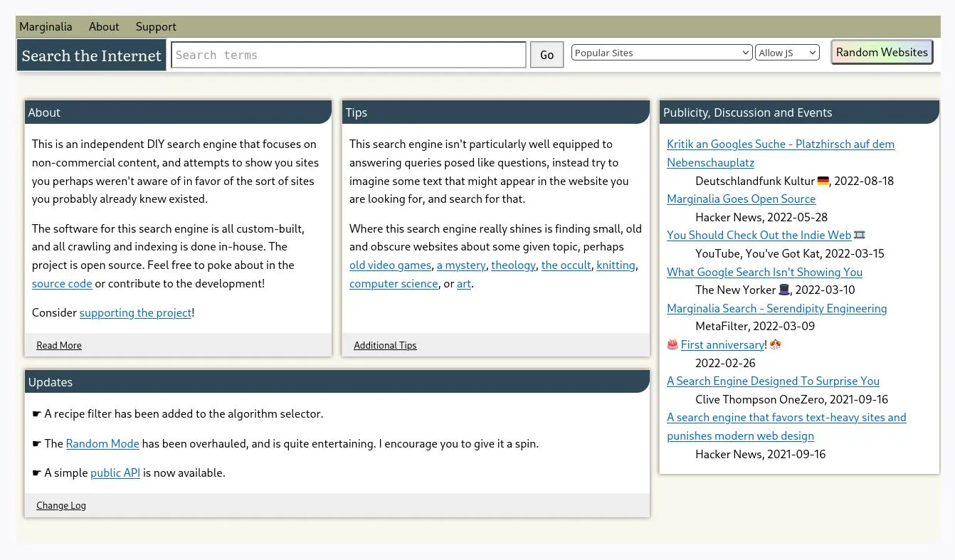
Task: Open the Change Log
Action: (x=61, y=505)
